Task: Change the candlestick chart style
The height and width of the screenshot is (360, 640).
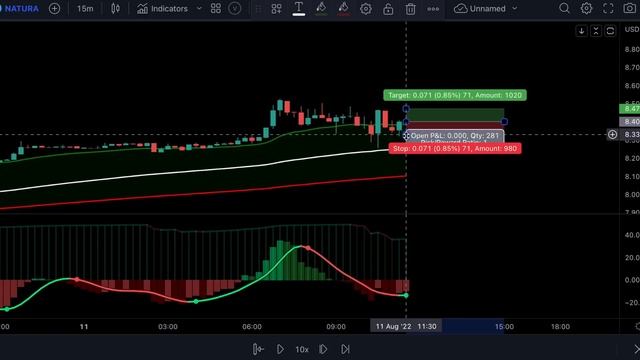Action: [x=116, y=9]
